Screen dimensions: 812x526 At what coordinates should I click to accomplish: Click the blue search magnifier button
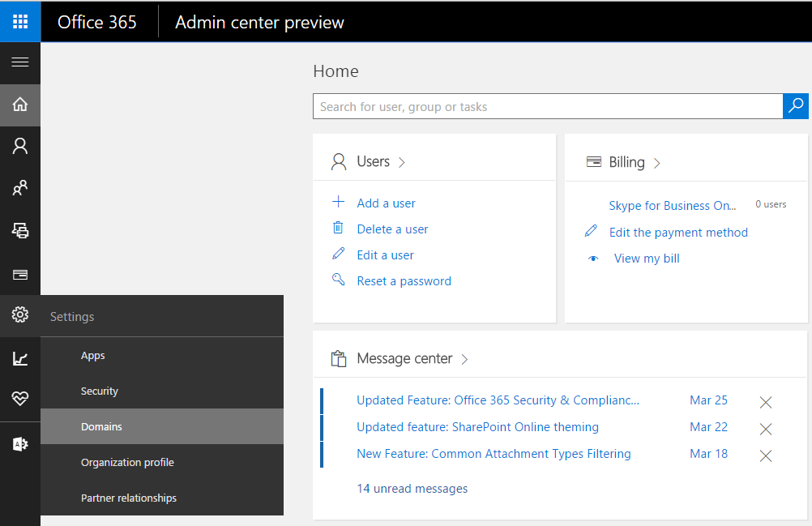coord(796,106)
